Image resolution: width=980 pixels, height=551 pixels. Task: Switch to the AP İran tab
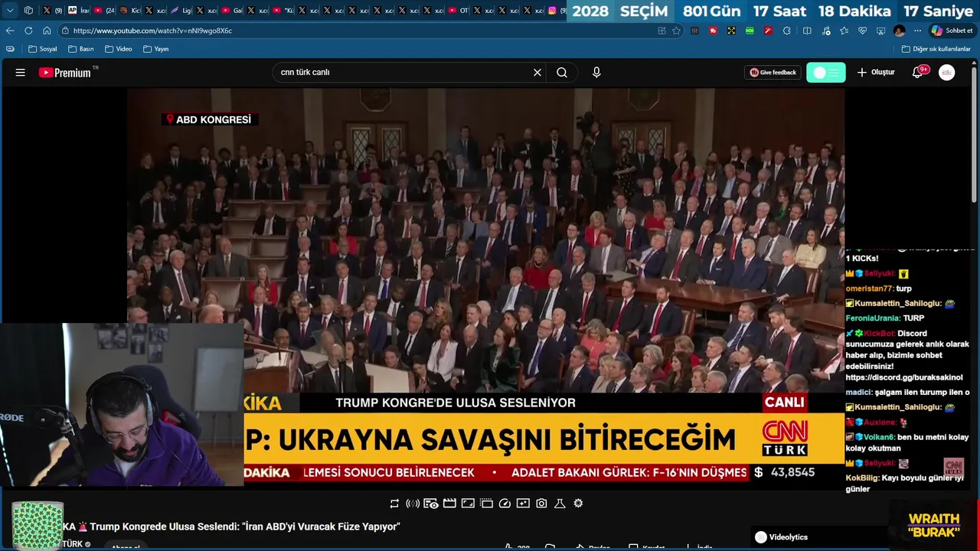[x=78, y=11]
